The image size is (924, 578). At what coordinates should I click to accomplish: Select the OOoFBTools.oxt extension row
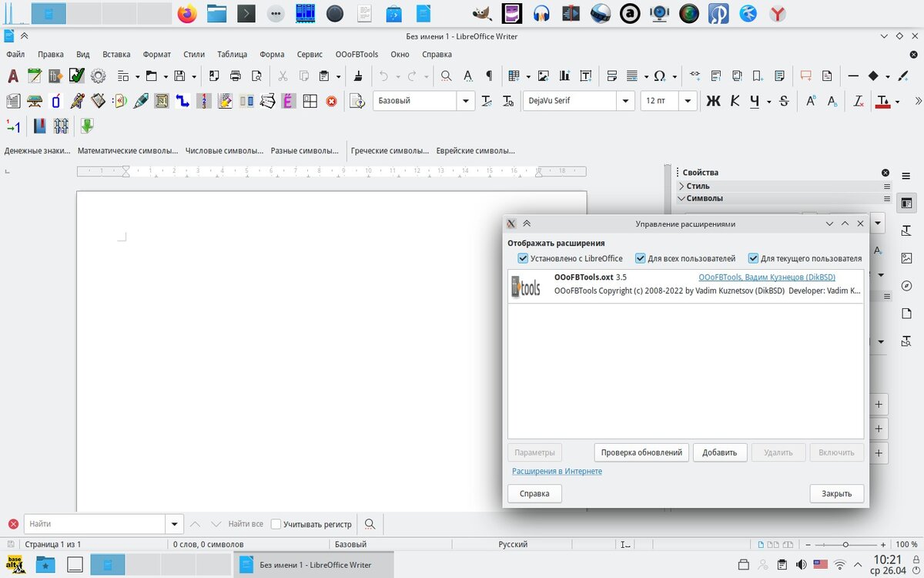point(685,286)
